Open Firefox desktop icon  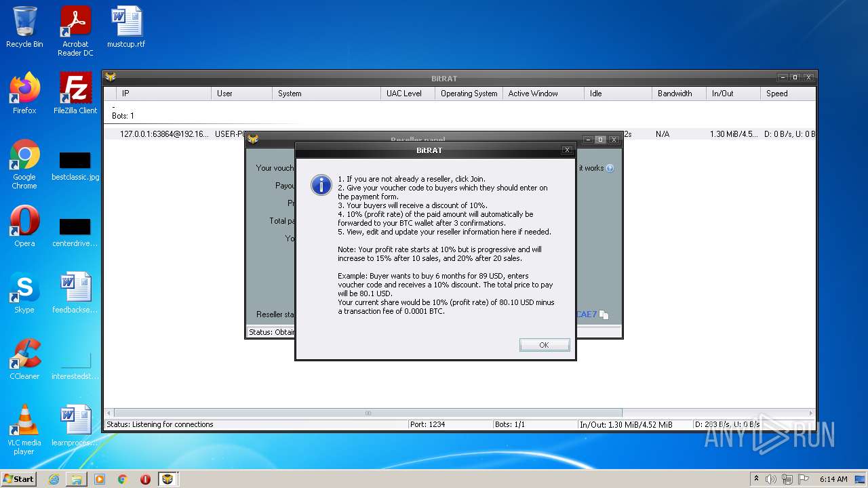[x=24, y=94]
